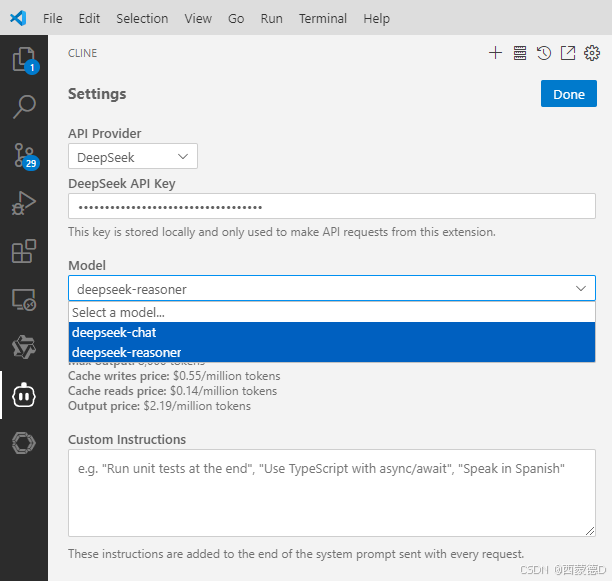Click the star-shaped AI extension icon

(x=24, y=347)
